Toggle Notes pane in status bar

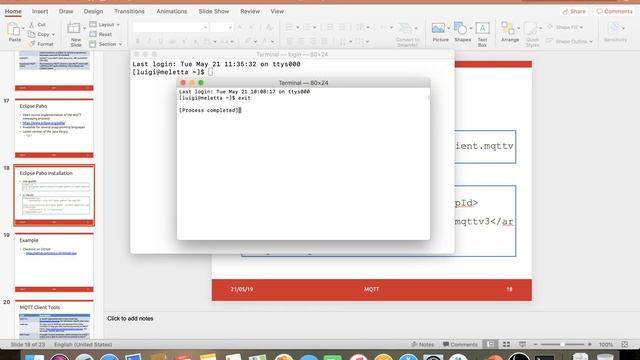[422, 344]
